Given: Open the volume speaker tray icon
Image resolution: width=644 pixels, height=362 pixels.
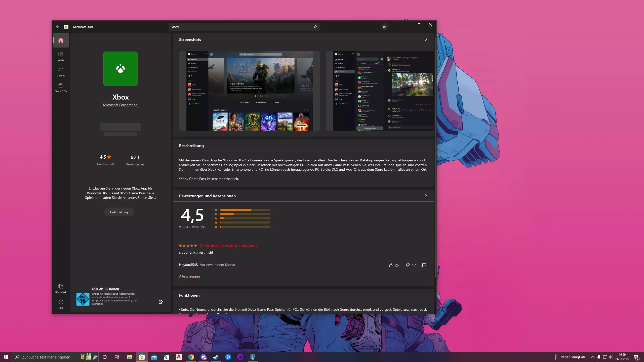Looking at the screenshot, I should (x=611, y=357).
